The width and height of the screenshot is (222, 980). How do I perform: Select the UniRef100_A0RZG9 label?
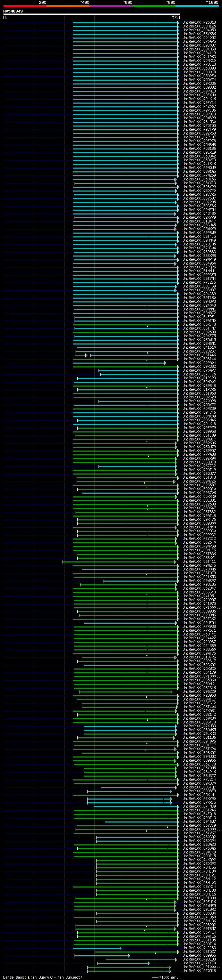click(199, 408)
